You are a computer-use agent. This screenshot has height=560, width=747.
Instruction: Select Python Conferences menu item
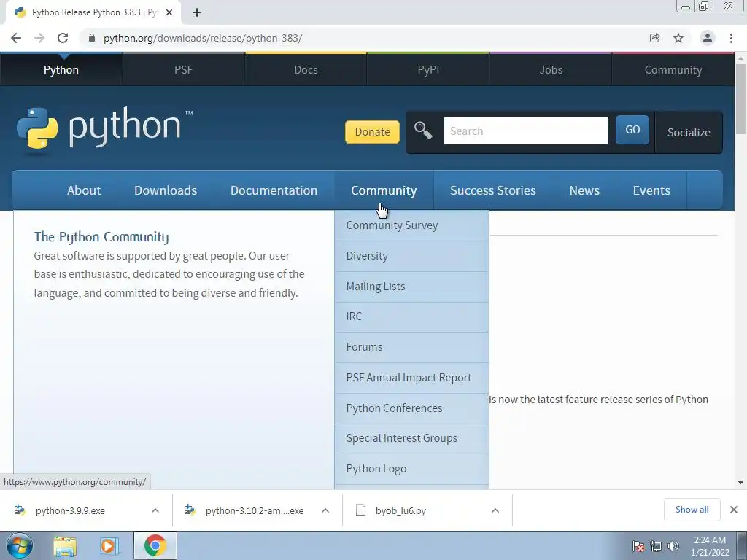point(411,408)
